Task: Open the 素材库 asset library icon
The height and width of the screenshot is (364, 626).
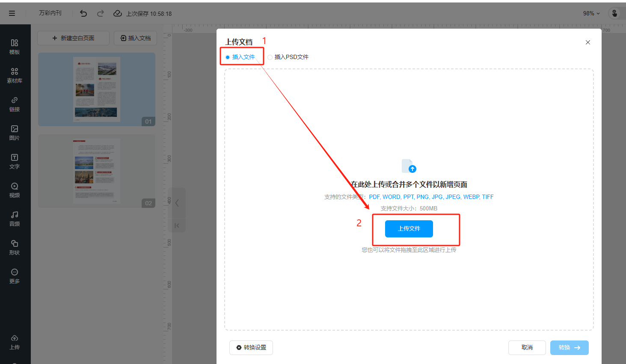Action: click(15, 75)
